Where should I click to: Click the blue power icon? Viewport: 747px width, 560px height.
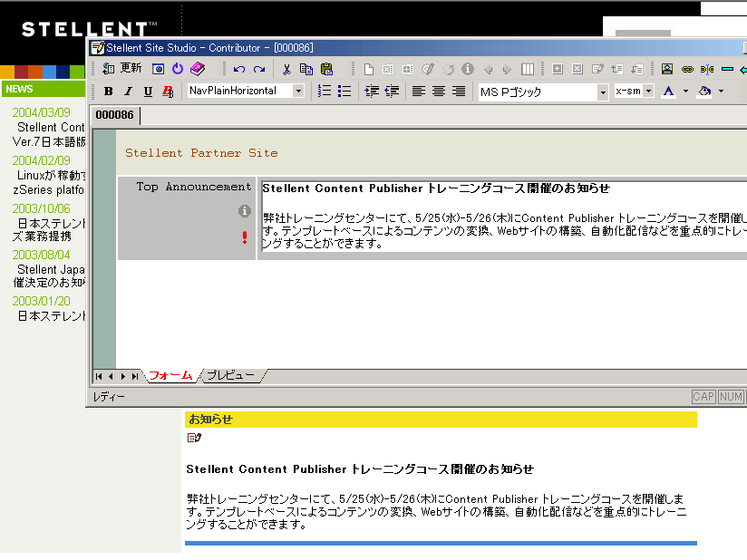[x=178, y=69]
